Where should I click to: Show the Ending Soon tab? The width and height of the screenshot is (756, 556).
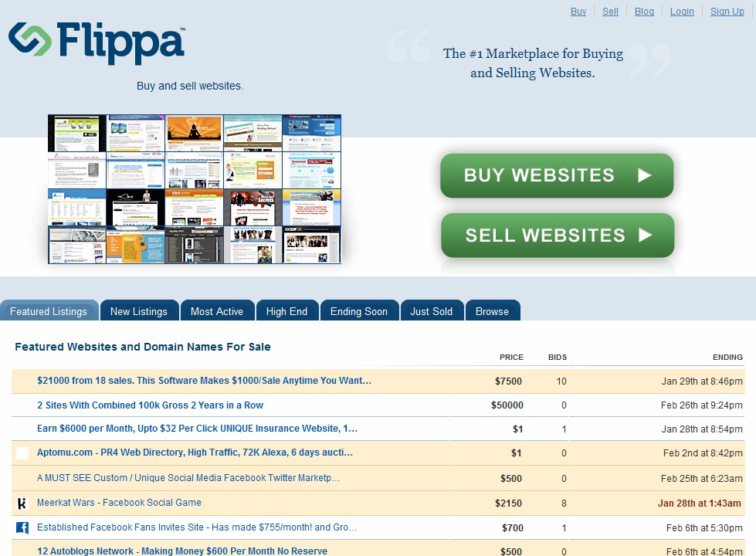coord(359,311)
